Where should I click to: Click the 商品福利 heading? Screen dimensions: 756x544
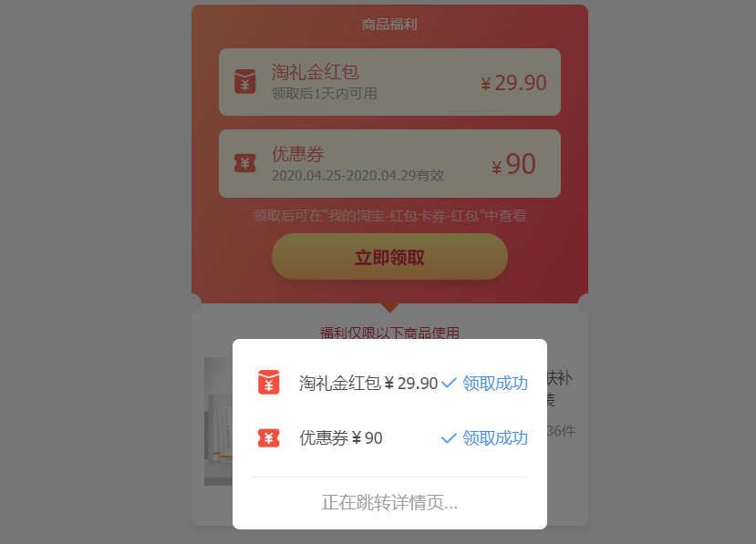tap(389, 24)
